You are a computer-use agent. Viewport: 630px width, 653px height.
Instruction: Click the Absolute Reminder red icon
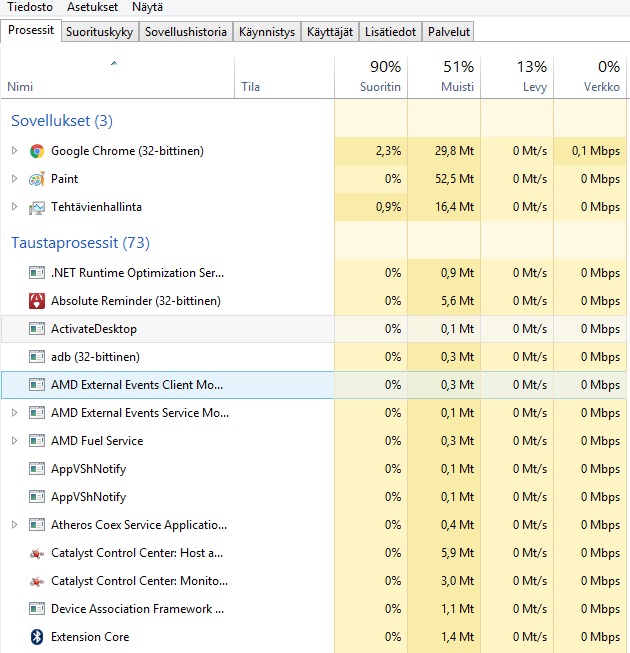(37, 301)
